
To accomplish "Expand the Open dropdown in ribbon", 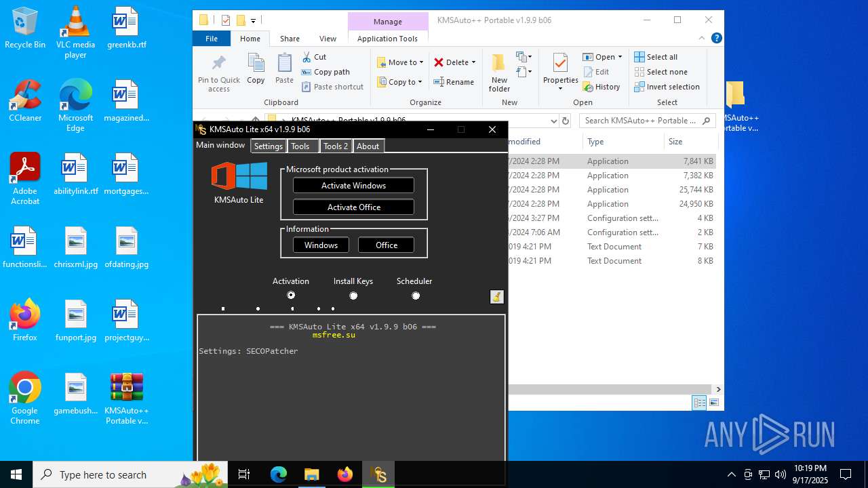I will point(620,57).
